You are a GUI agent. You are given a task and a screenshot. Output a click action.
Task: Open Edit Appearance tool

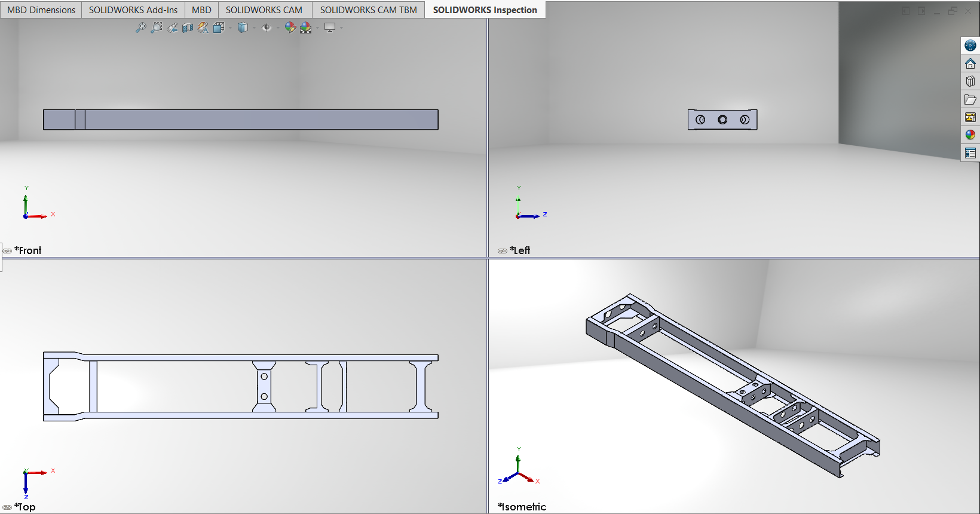(290, 27)
